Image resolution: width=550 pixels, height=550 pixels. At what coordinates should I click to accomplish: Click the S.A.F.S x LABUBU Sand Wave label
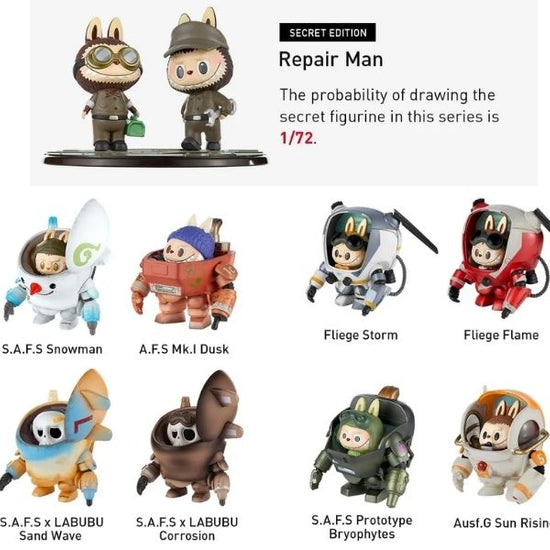click(x=51, y=529)
